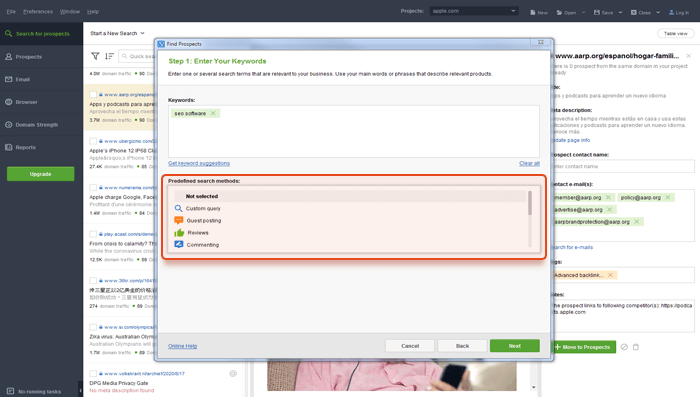Tick checkbox for www.36kr.com row
The height and width of the screenshot is (397, 700).
(x=93, y=280)
